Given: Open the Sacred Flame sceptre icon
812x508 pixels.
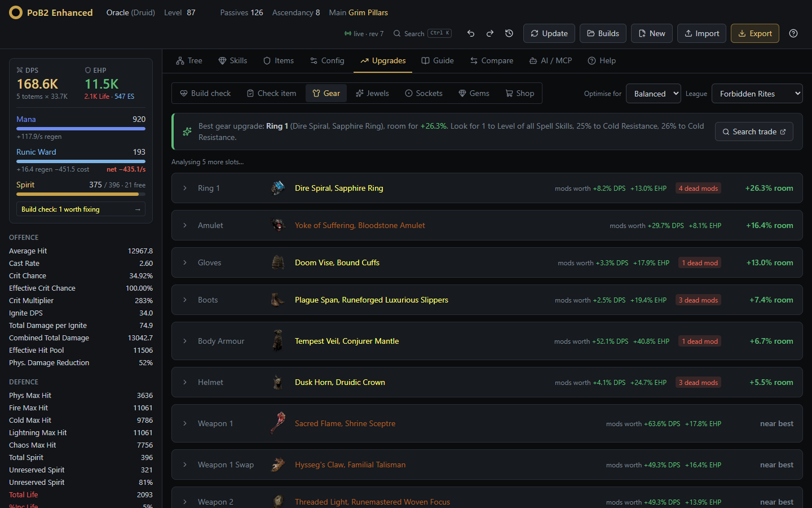Looking at the screenshot, I should click(x=278, y=423).
